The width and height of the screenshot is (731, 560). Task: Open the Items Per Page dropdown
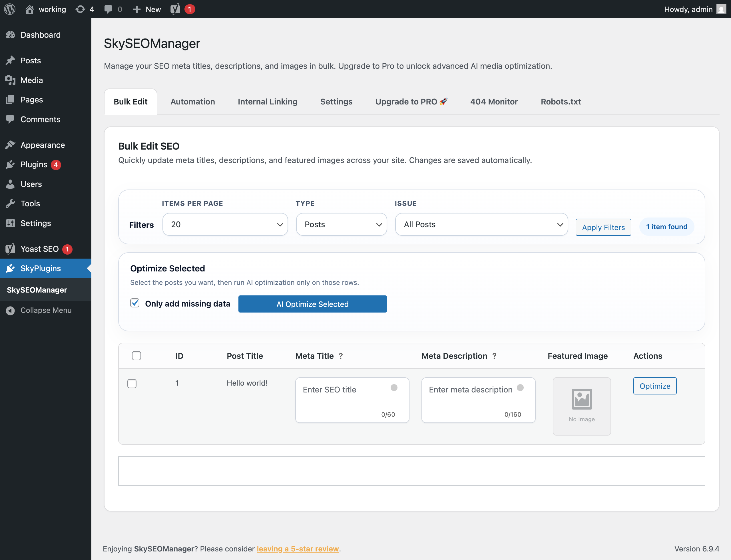click(225, 224)
